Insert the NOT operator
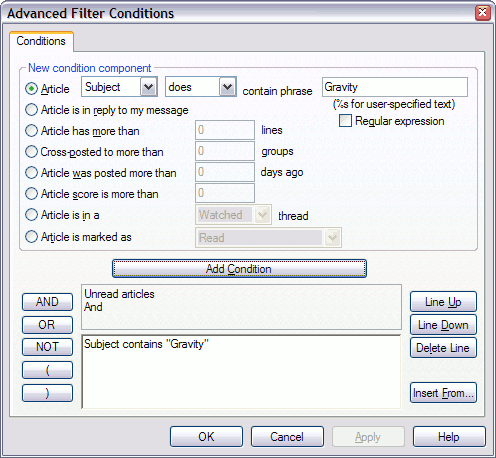 47,347
